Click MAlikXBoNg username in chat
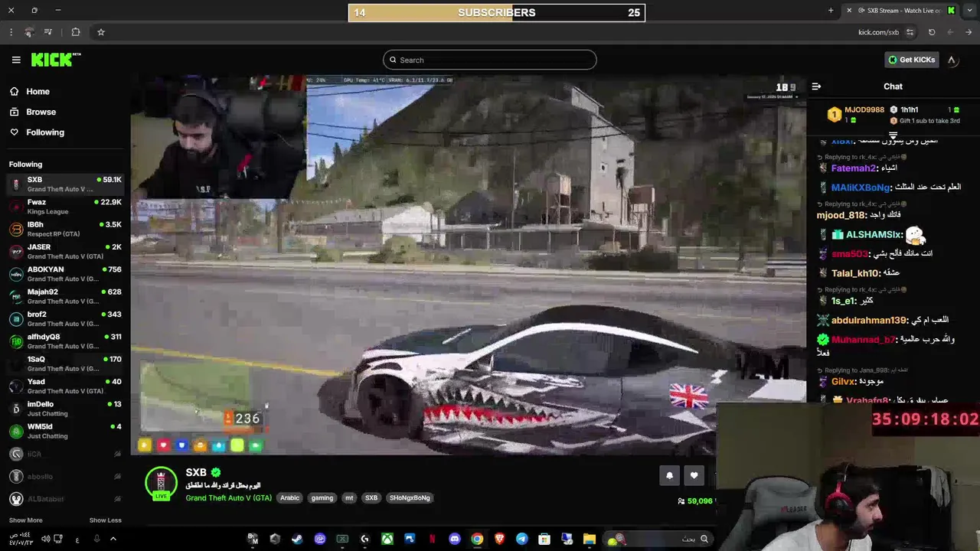 tap(861, 187)
